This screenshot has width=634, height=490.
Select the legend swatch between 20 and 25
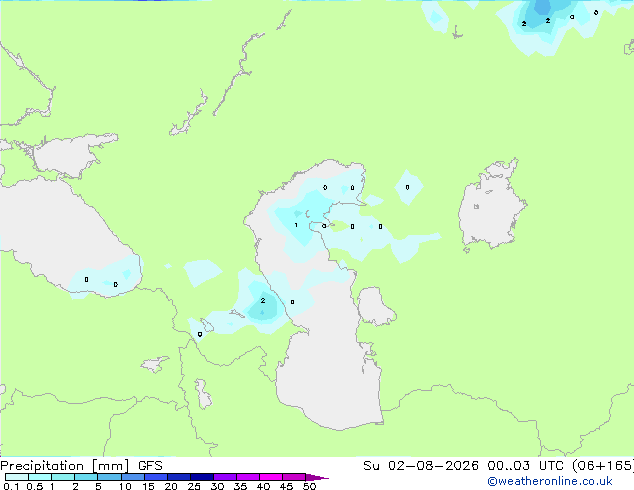pos(179,477)
